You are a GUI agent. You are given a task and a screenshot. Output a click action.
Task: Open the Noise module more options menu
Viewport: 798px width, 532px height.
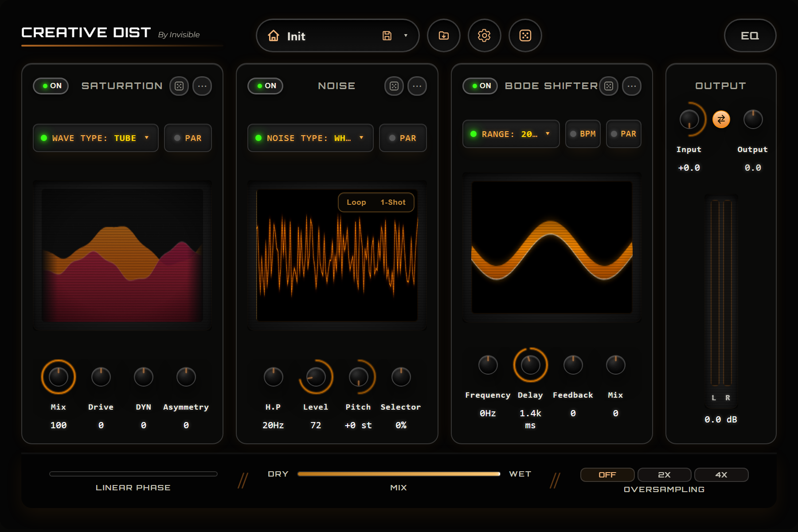(417, 86)
